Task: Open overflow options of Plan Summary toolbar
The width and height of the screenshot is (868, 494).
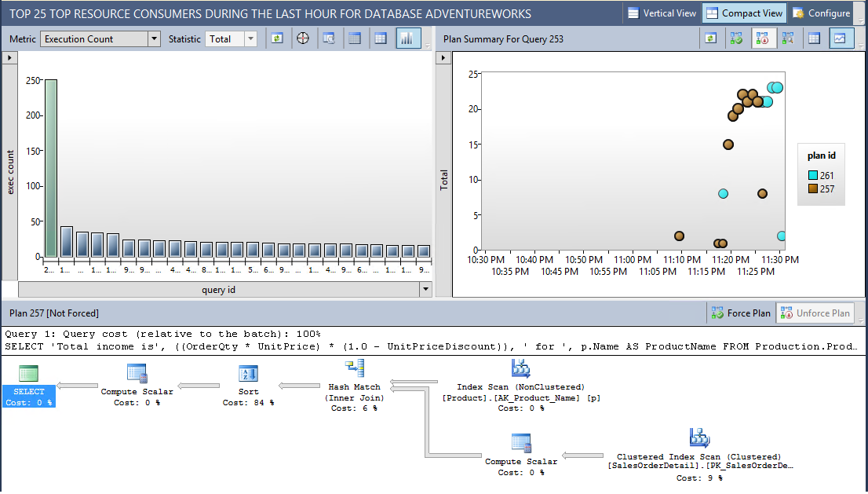Action: pyautogui.click(x=860, y=44)
